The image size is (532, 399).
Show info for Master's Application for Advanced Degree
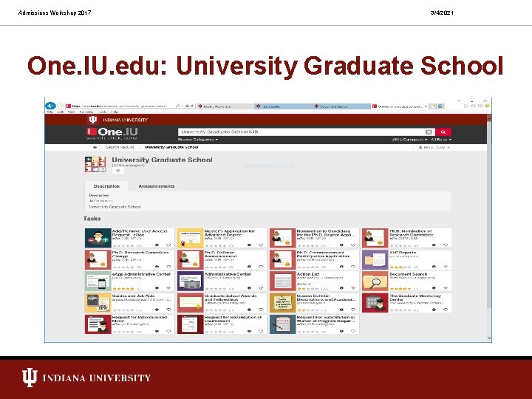pyautogui.click(x=250, y=245)
